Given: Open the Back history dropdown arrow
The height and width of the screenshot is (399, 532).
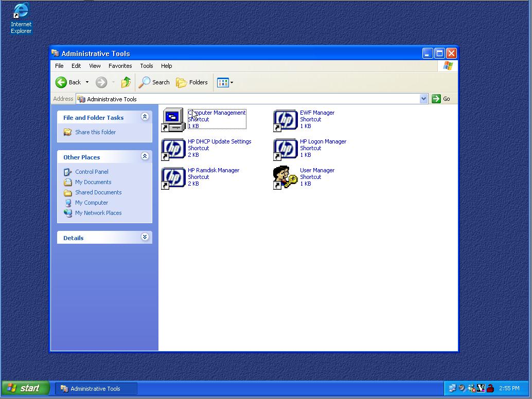Looking at the screenshot, I should click(87, 82).
